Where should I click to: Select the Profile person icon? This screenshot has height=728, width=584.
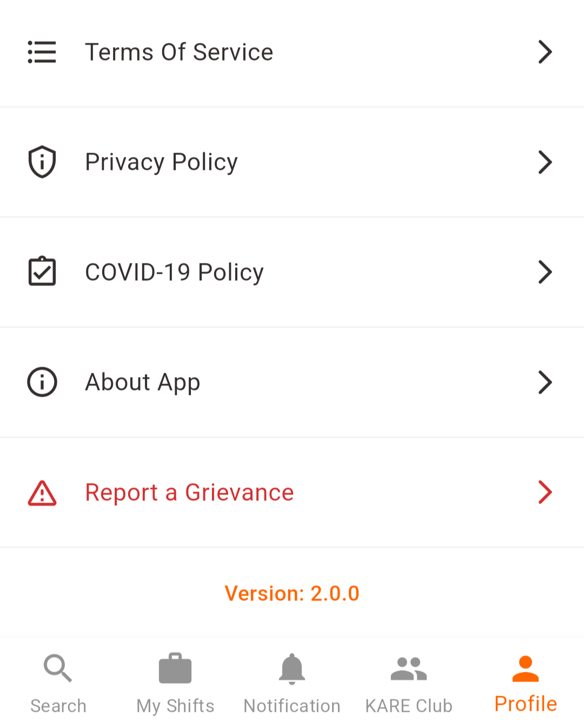pyautogui.click(x=526, y=669)
